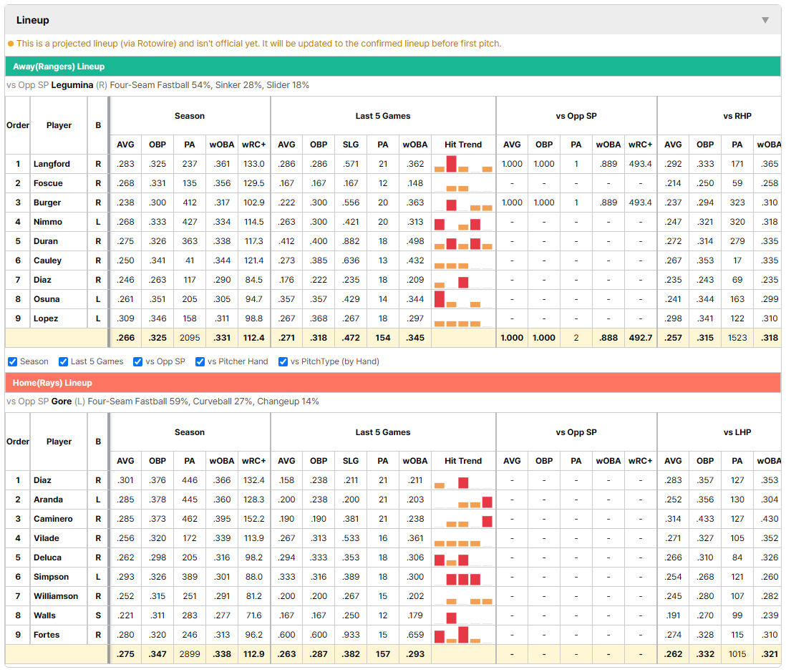This screenshot has width=786, height=672.
Task: Select player Caminero in Rays lineup
Action: (x=53, y=519)
